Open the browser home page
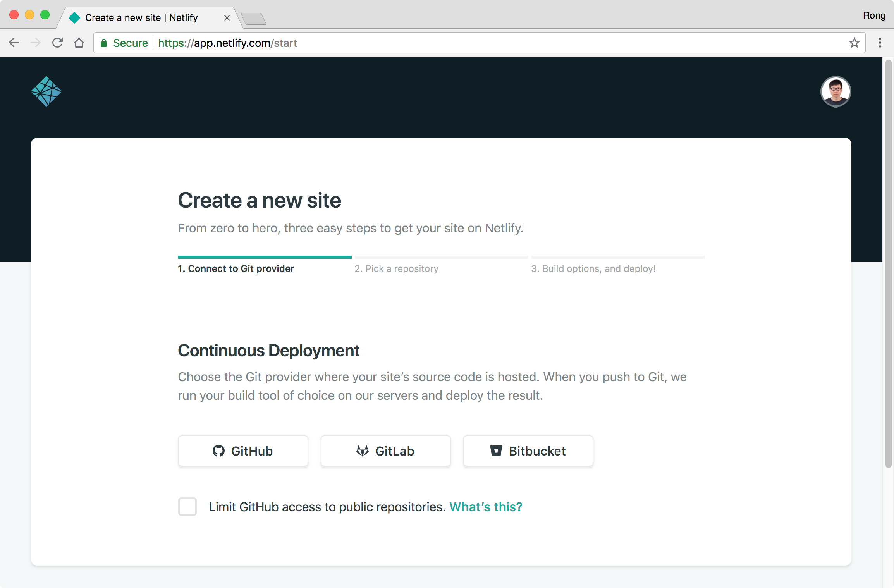Viewport: 894px width, 588px height. click(79, 43)
